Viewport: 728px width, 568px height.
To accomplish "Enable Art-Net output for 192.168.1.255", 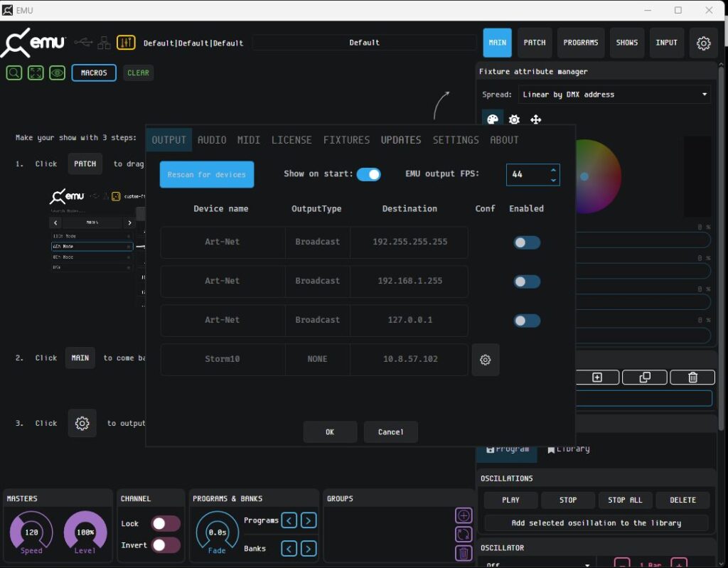I will click(x=527, y=282).
